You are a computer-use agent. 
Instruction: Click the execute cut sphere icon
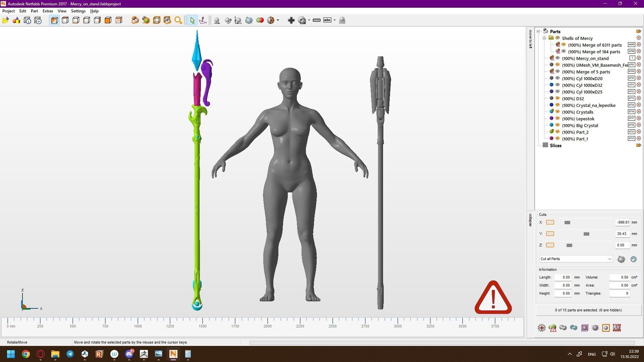point(621,259)
